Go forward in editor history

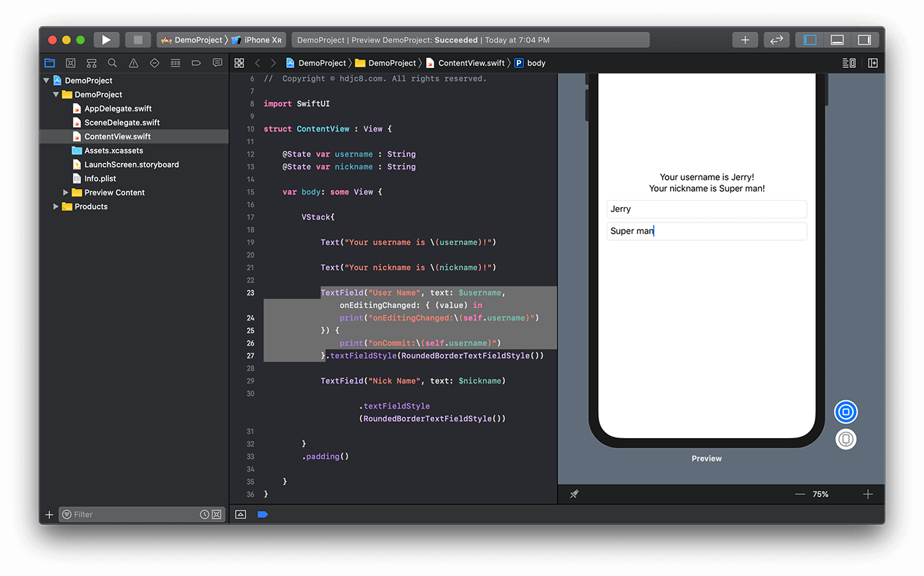pyautogui.click(x=273, y=63)
